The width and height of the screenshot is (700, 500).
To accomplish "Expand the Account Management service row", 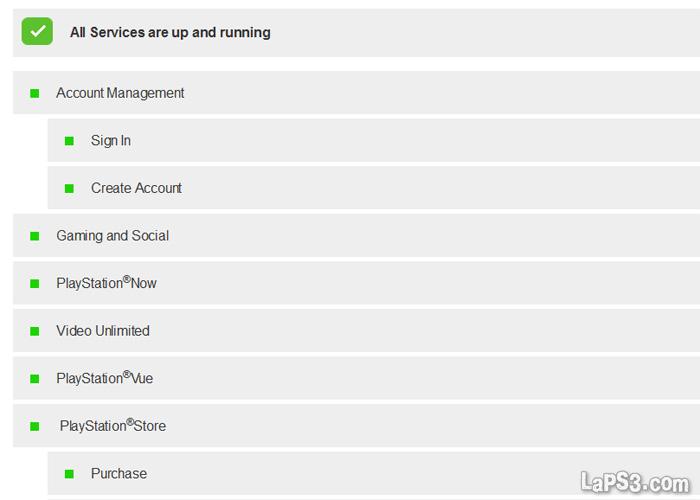I will (120, 93).
